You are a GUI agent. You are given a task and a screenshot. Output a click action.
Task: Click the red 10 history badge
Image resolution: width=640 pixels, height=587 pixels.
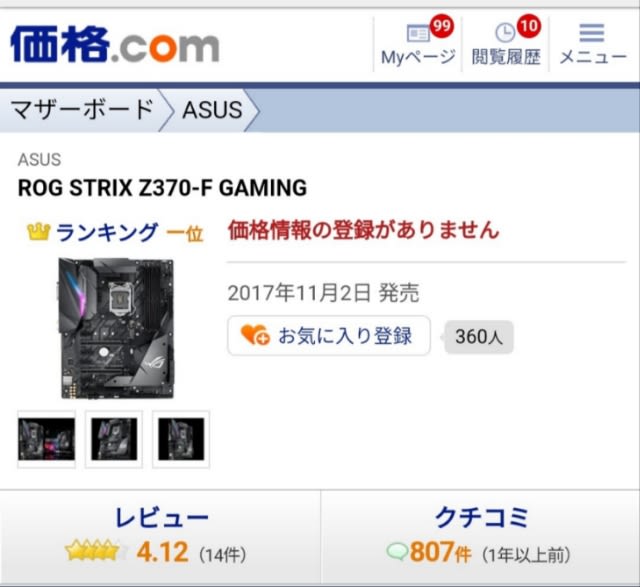coord(529,26)
